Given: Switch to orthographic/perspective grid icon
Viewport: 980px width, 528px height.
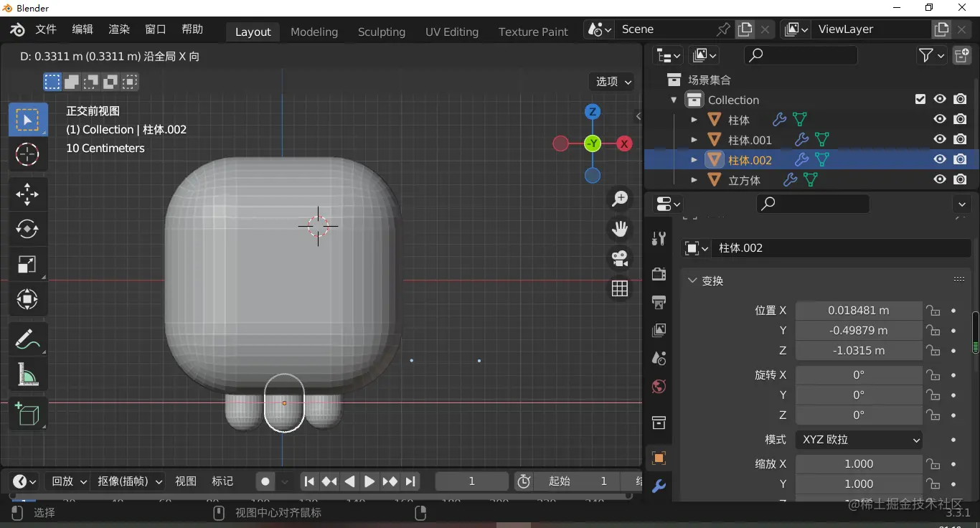Looking at the screenshot, I should pyautogui.click(x=620, y=288).
